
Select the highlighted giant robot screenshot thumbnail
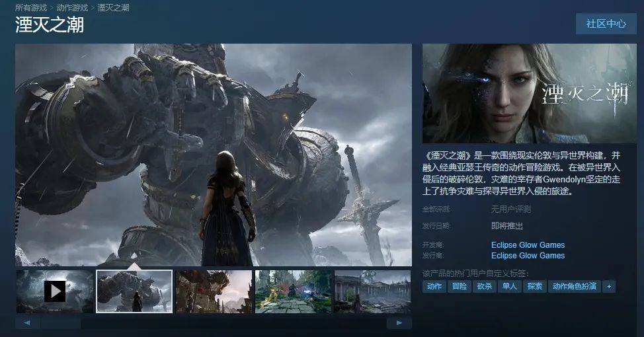point(134,291)
